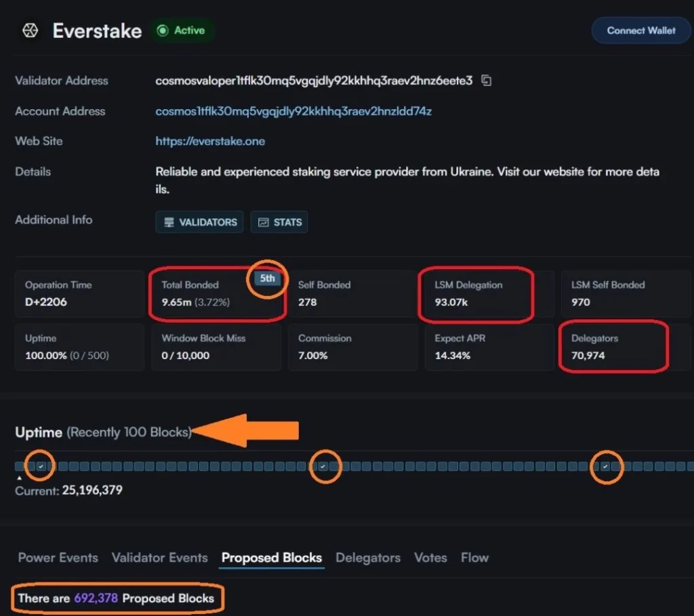Switch to the Validator Events tab
Screen dimensions: 694x616
pos(160,558)
